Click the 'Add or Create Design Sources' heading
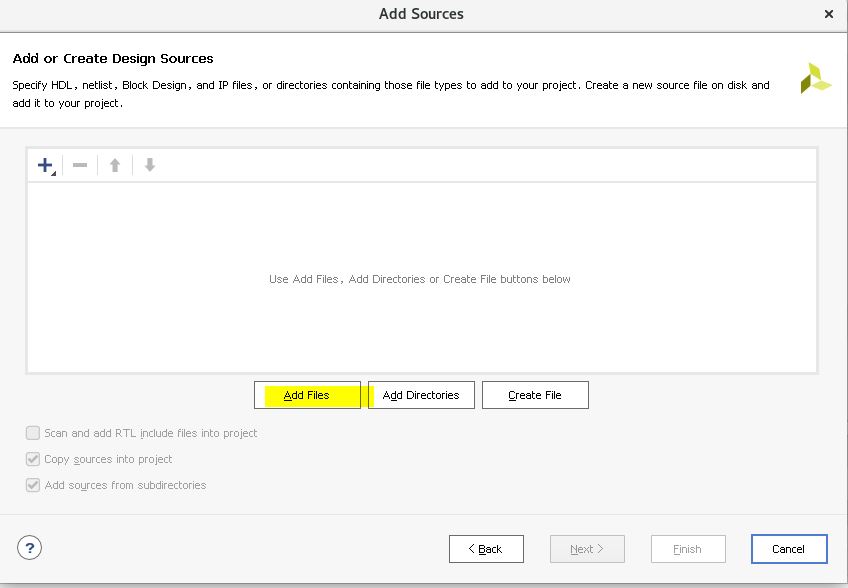Screen dimensions: 848x588 [x=113, y=58]
